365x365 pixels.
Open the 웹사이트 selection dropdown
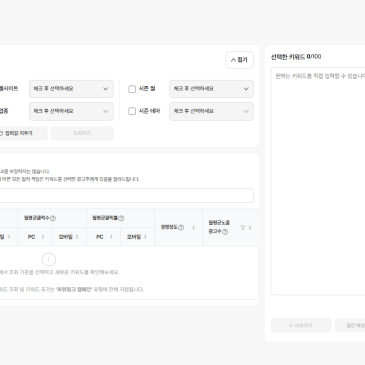pyautogui.click(x=71, y=89)
